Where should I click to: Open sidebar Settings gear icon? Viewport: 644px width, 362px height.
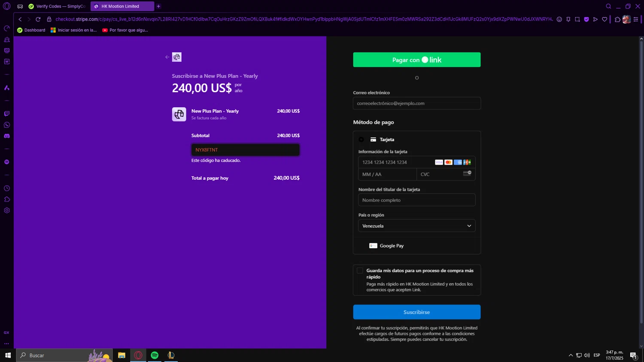click(7, 211)
